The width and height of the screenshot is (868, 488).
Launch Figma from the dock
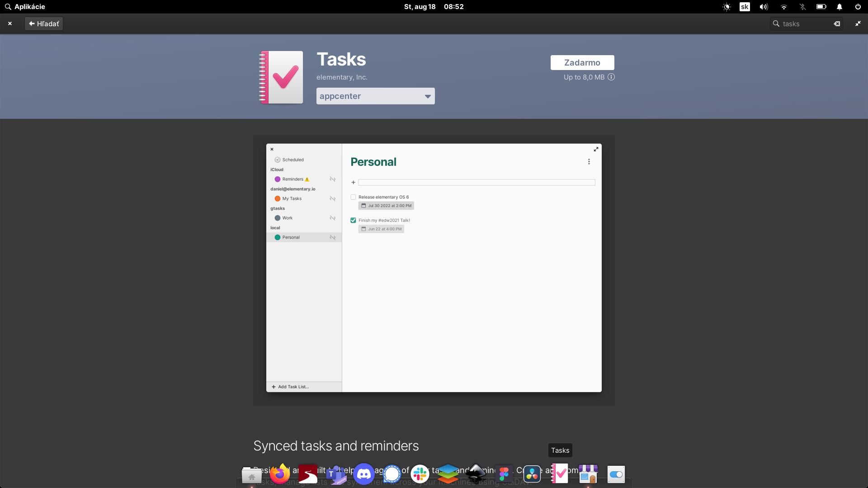(504, 474)
